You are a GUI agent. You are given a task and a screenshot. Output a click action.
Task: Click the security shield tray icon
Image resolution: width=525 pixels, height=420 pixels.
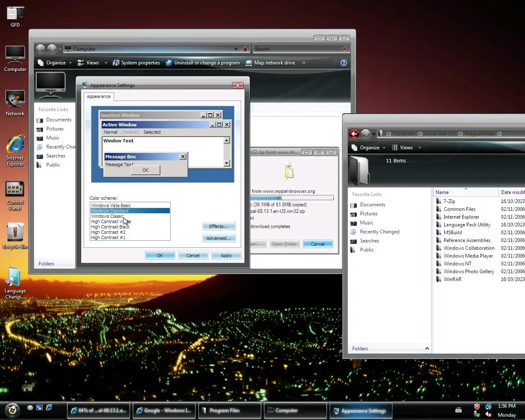(477, 406)
